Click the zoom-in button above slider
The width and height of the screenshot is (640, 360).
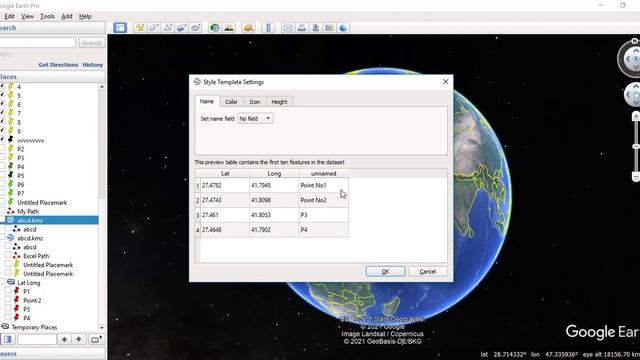[x=636, y=117]
